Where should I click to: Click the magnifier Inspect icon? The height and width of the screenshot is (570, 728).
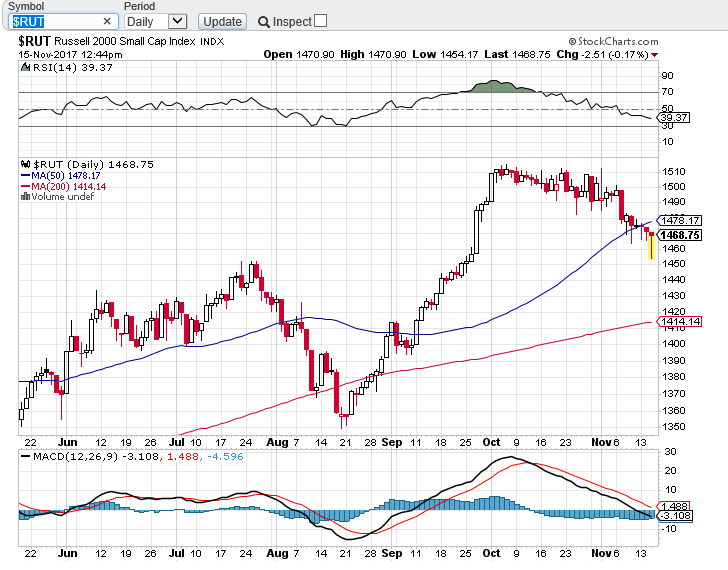click(263, 22)
